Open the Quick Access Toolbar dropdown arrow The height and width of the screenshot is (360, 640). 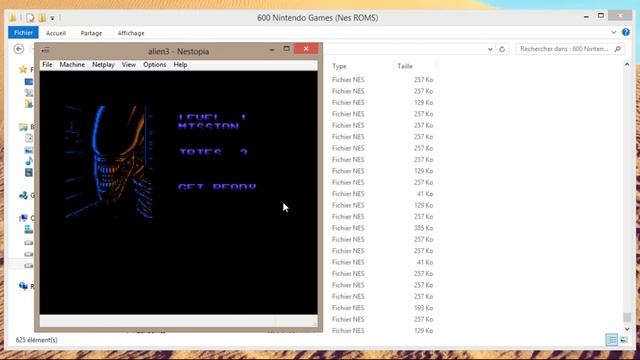[53, 18]
